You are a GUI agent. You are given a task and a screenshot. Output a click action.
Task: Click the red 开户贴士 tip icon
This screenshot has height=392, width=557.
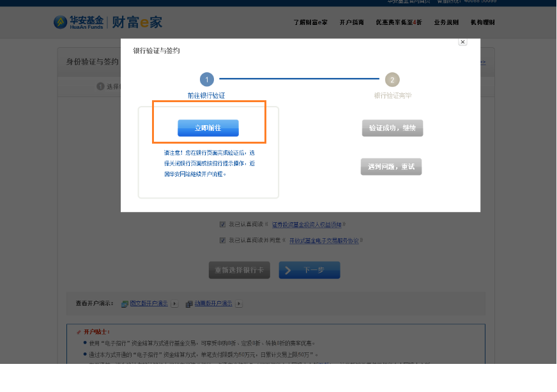[x=79, y=332]
